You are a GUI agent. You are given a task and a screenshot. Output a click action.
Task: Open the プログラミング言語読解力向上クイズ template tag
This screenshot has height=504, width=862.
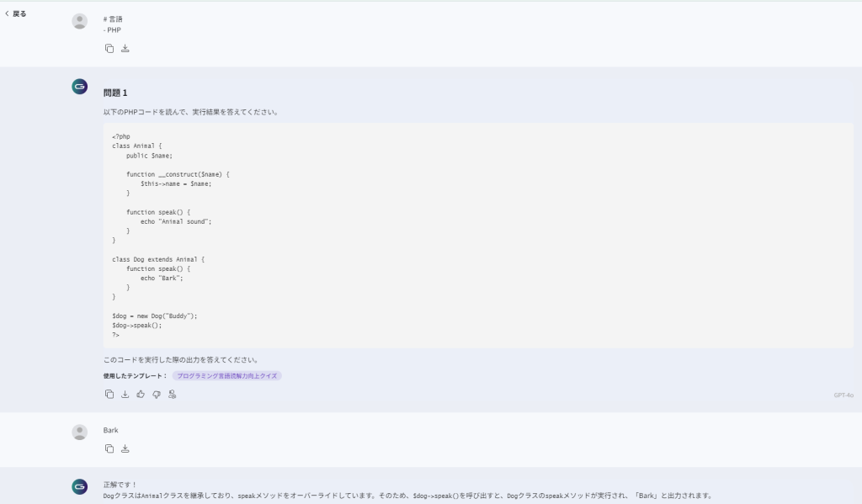point(227,375)
